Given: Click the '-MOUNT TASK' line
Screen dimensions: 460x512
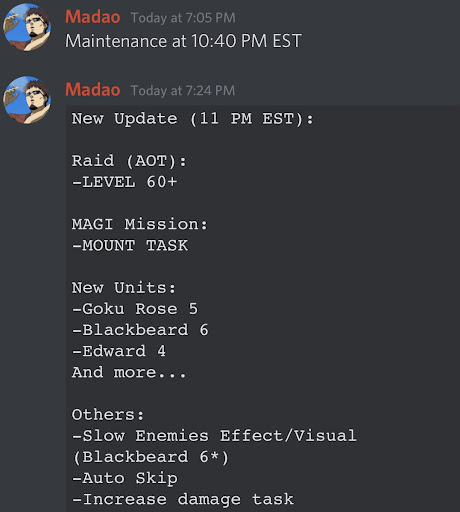Looking at the screenshot, I should coord(130,246).
